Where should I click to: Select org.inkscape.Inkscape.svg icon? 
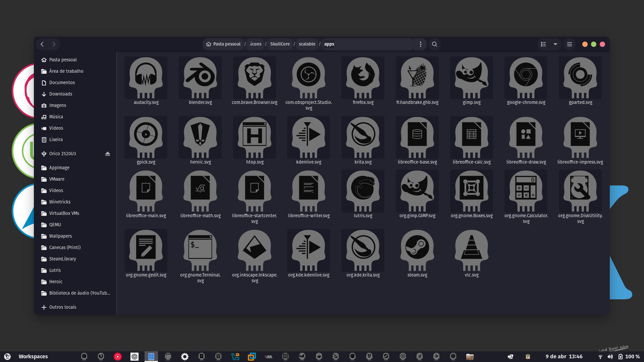tap(255, 250)
